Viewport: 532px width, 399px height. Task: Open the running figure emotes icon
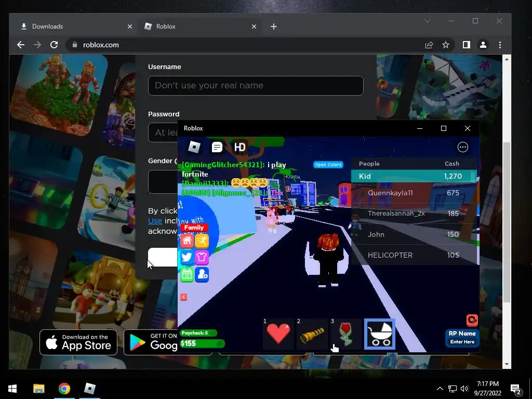click(x=202, y=241)
